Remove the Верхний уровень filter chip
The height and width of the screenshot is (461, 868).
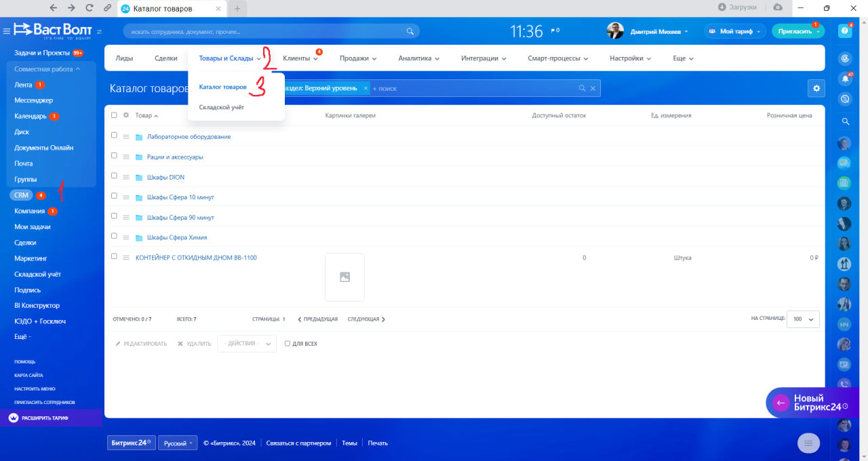click(366, 88)
